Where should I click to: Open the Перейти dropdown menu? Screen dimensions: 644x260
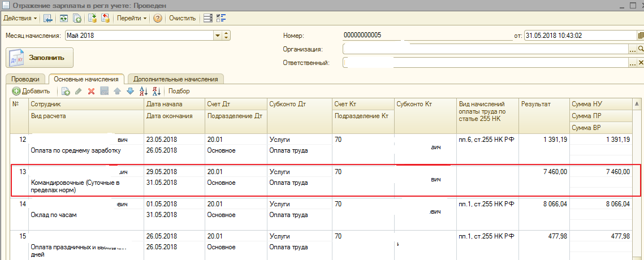(132, 18)
